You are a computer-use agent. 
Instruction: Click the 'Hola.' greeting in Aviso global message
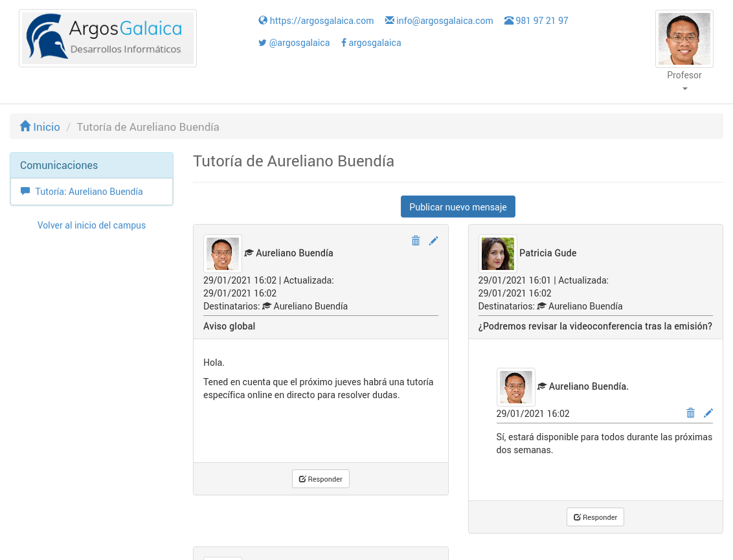coord(214,363)
